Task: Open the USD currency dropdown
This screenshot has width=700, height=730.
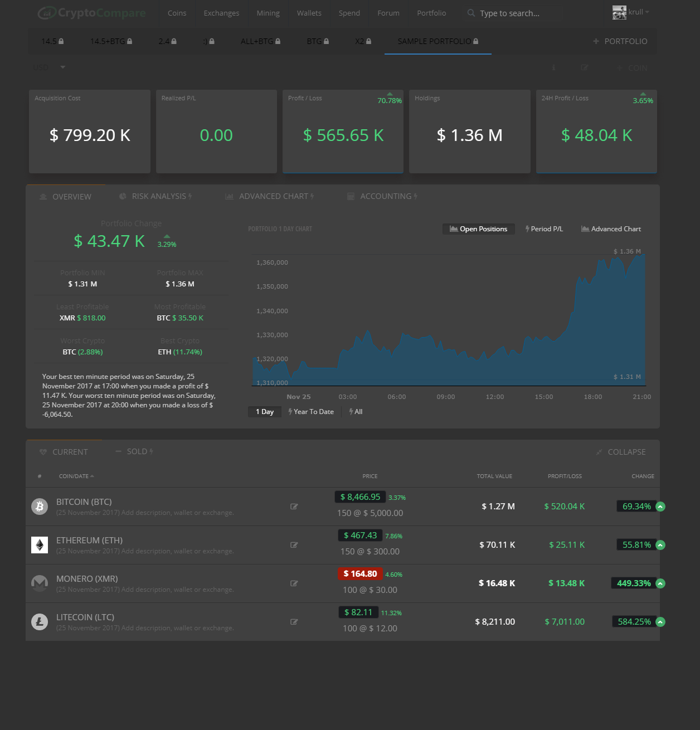Action: point(49,67)
